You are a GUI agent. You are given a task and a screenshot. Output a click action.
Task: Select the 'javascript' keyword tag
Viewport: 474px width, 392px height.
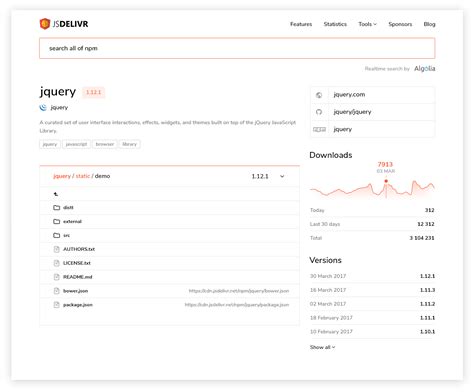point(76,144)
